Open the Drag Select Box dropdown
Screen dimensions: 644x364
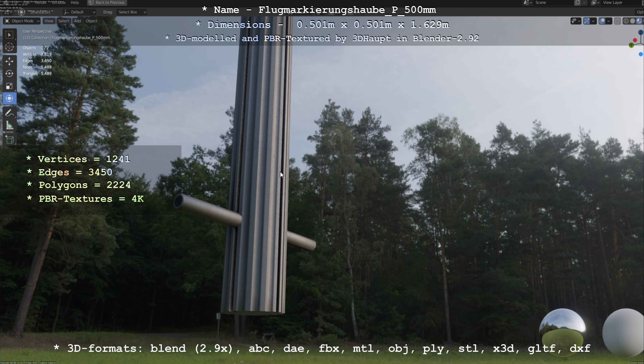pos(132,12)
